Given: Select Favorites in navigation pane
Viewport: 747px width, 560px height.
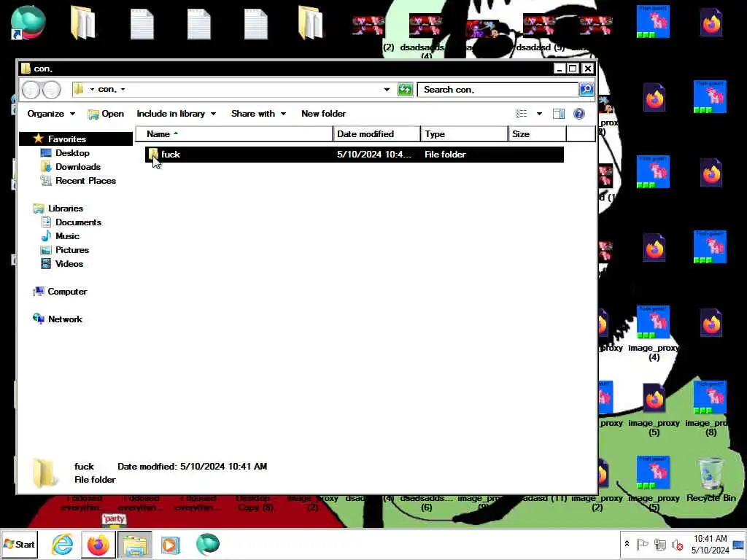Looking at the screenshot, I should click(66, 139).
